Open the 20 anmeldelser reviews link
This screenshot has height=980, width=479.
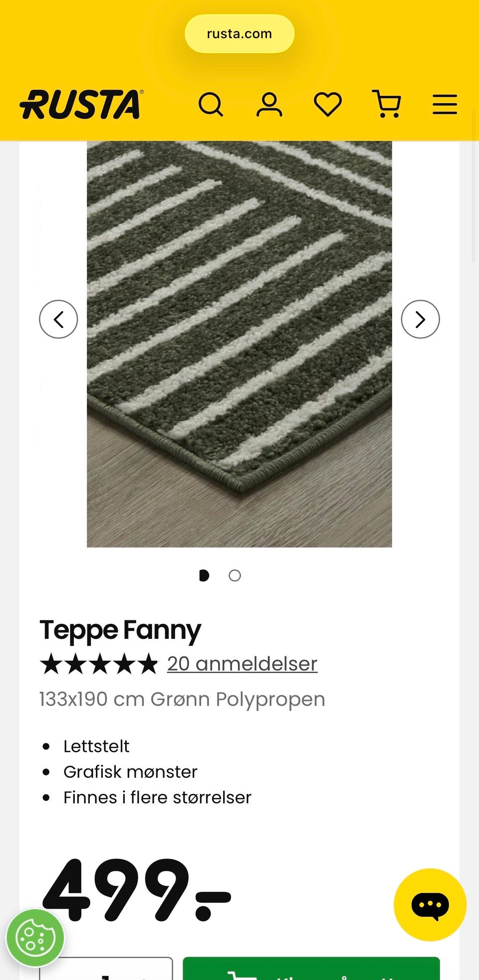(242, 664)
